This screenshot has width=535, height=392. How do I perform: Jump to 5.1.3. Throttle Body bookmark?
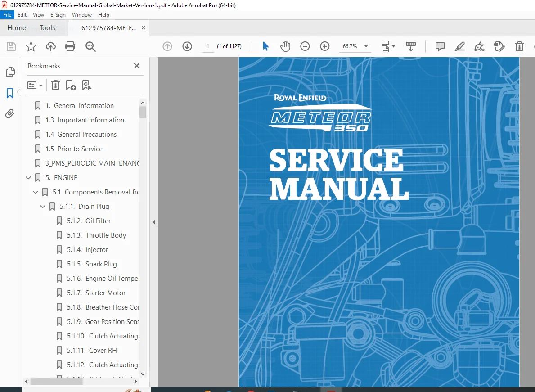point(97,235)
